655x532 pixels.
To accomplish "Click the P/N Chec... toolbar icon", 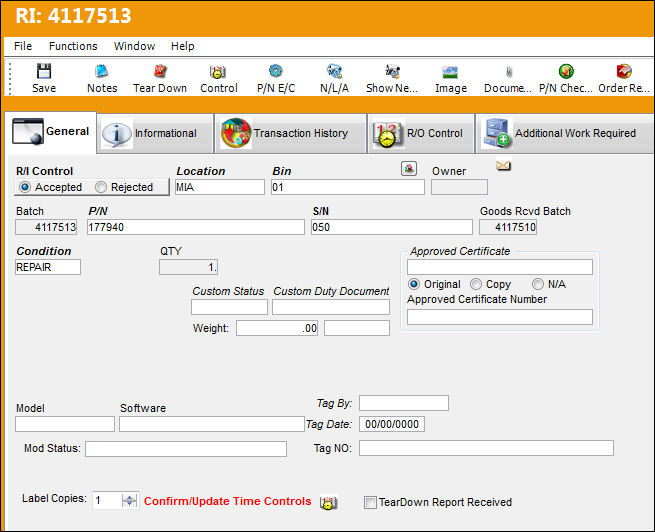I will (566, 71).
